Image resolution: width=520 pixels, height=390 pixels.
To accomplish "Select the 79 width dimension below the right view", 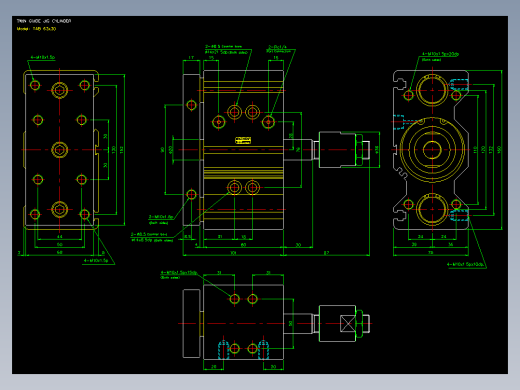I will click(x=431, y=253).
